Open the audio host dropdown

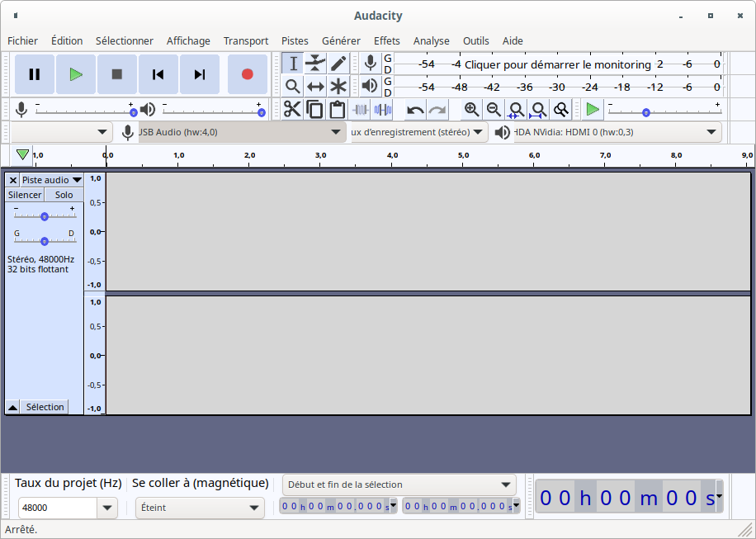(61, 132)
